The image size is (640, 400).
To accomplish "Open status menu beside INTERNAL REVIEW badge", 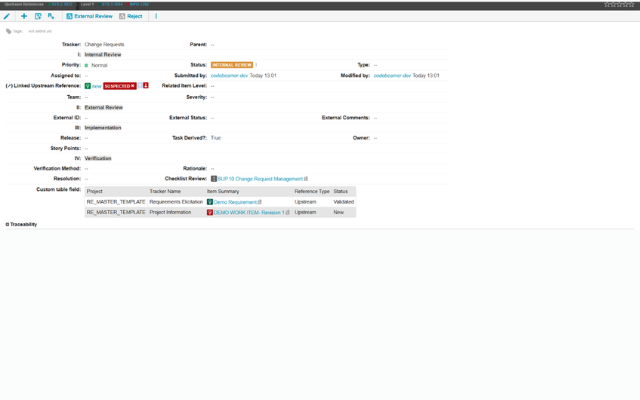I will [256, 65].
